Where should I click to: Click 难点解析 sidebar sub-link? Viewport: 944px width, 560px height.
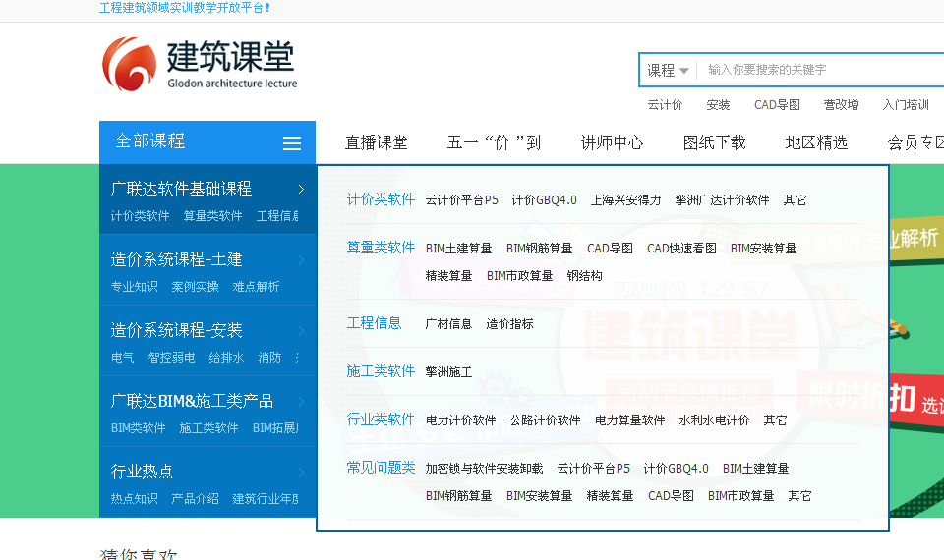point(256,286)
